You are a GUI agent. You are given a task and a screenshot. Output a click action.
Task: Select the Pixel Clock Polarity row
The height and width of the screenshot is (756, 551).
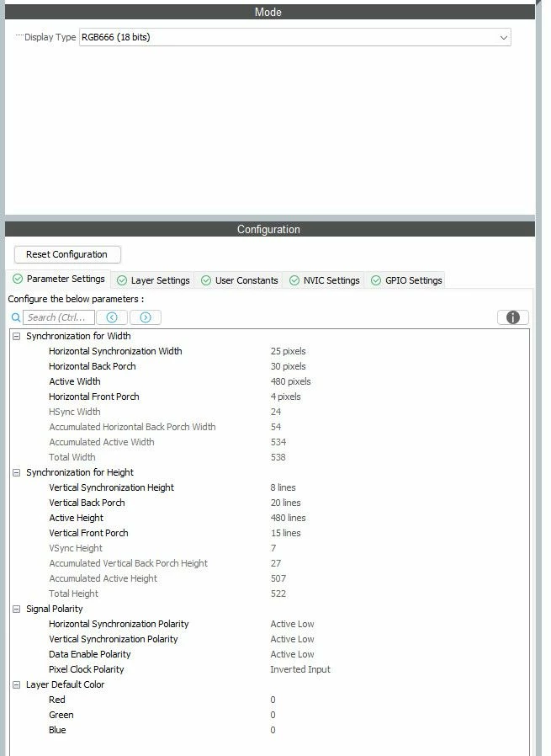(270, 669)
